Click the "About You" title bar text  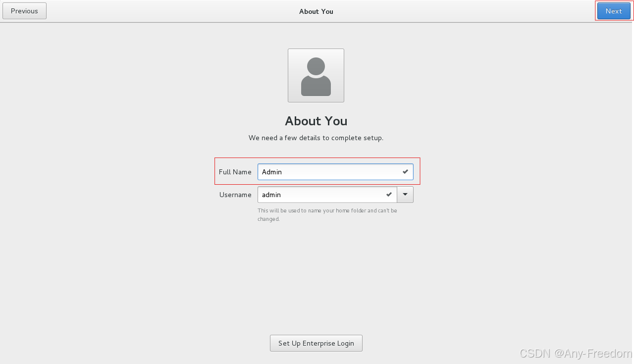pos(316,11)
